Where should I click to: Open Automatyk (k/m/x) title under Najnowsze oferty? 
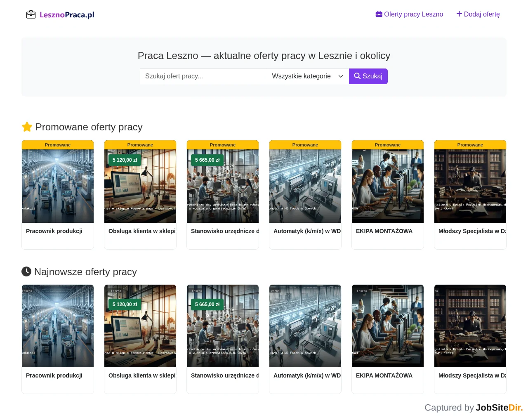[x=307, y=375]
